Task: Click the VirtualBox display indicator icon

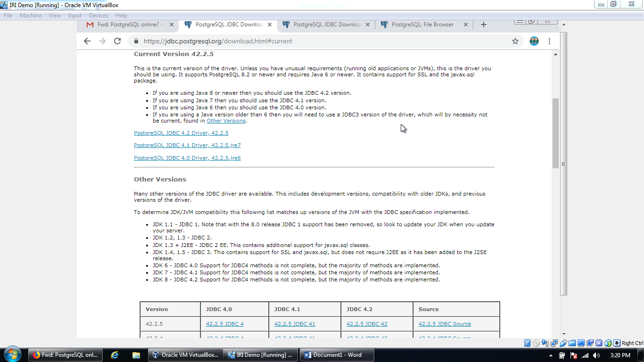Action: [581, 343]
